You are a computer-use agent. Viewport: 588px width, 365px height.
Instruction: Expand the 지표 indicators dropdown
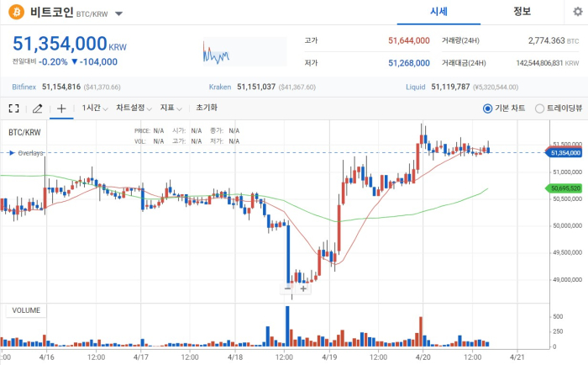[171, 108]
